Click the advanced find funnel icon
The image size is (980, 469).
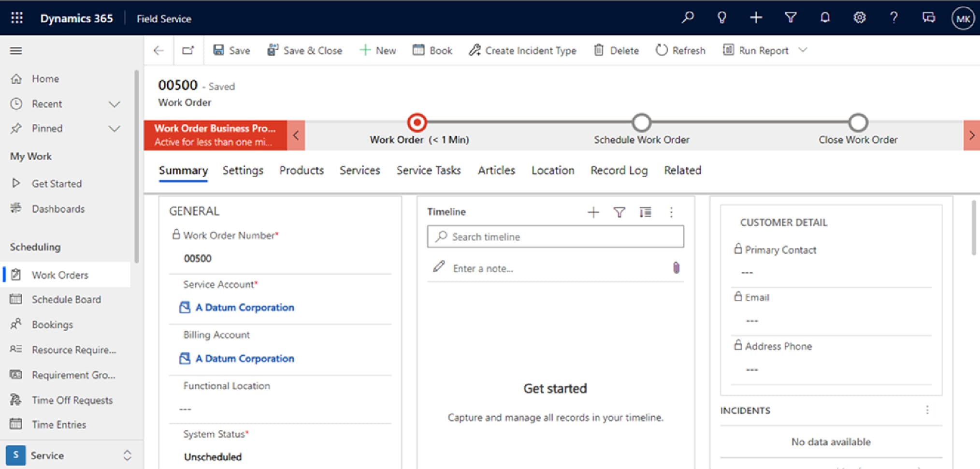pyautogui.click(x=791, y=18)
